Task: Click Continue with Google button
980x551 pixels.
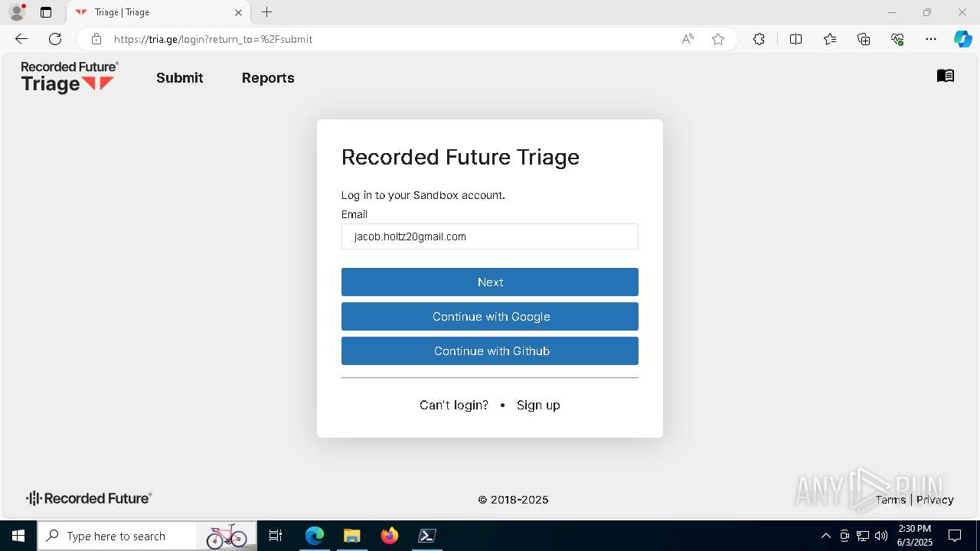Action: tap(490, 317)
